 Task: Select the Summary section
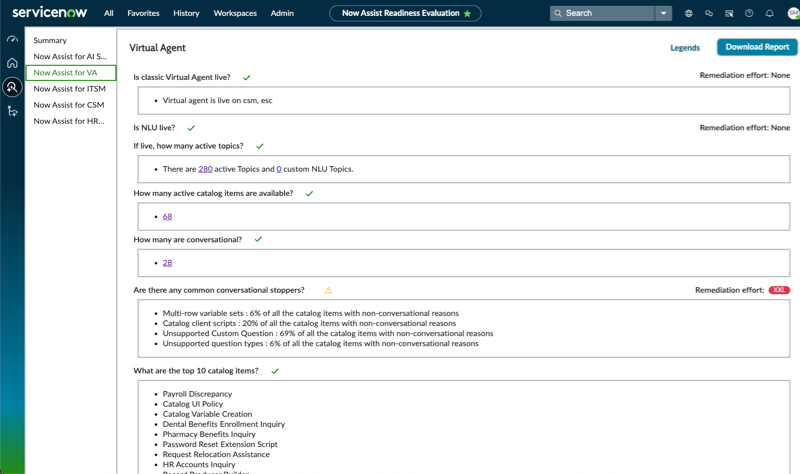tap(50, 40)
